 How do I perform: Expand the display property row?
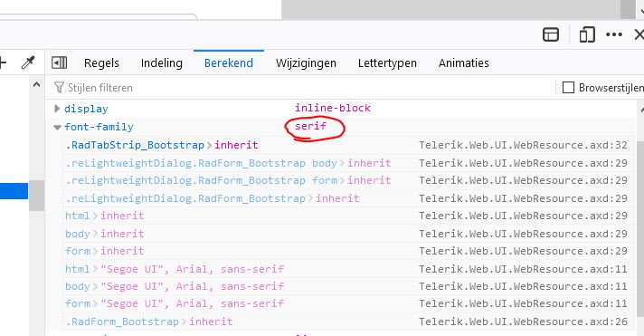57,109
